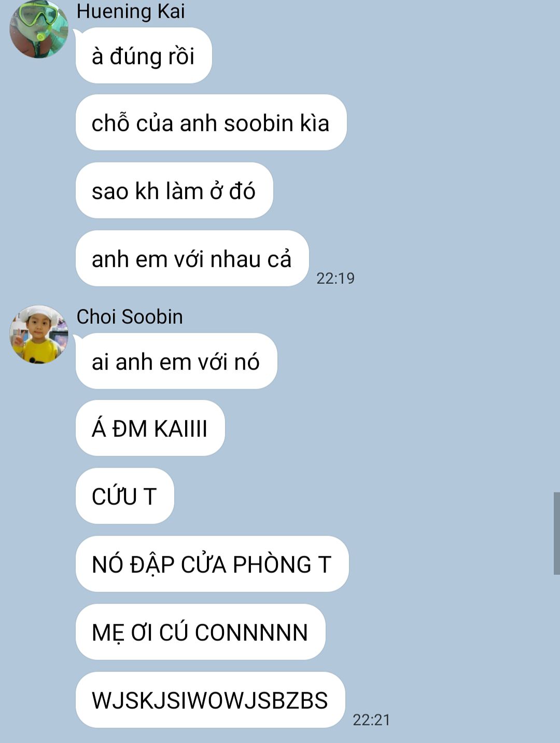The width and height of the screenshot is (560, 743).
Task: Select the 'à đúng rồi' message bubble
Action: (x=144, y=56)
